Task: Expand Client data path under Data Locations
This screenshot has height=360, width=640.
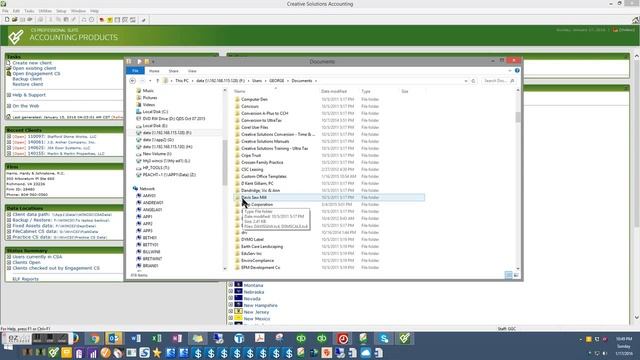Action: (x=9, y=214)
